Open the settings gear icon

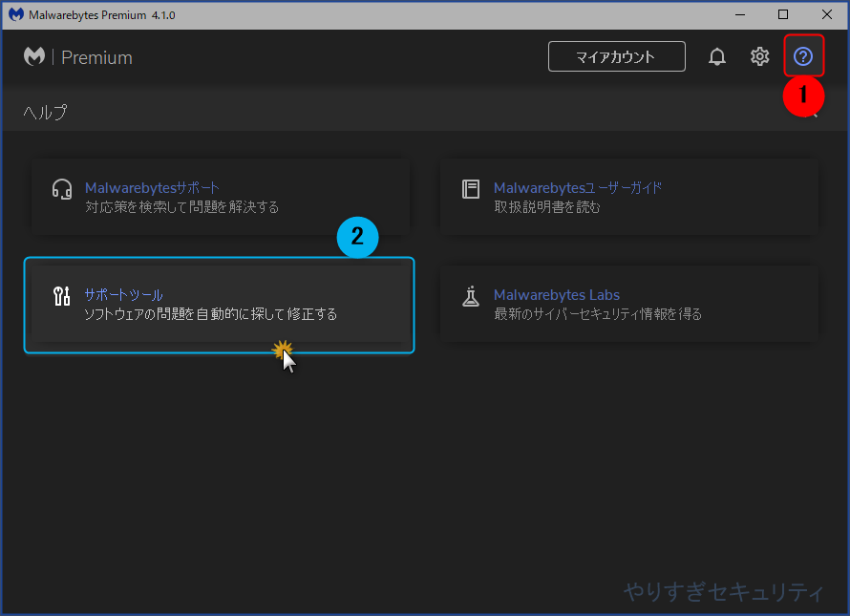coord(759,56)
